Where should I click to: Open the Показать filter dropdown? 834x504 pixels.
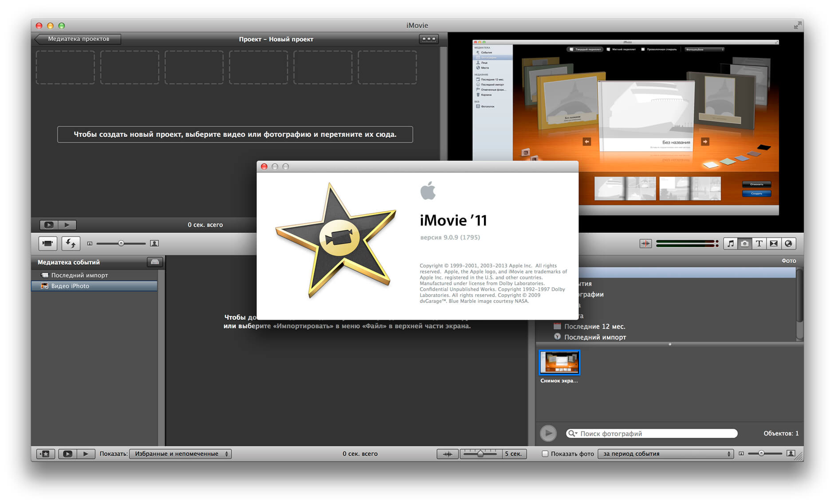coord(180,453)
